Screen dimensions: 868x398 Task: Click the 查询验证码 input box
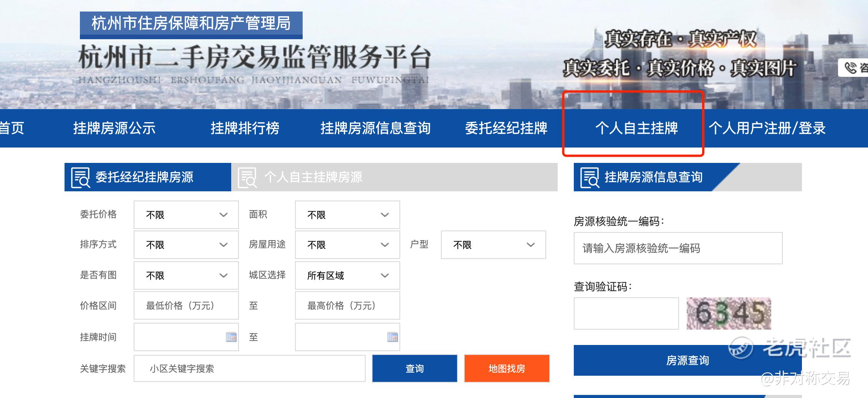tap(626, 313)
